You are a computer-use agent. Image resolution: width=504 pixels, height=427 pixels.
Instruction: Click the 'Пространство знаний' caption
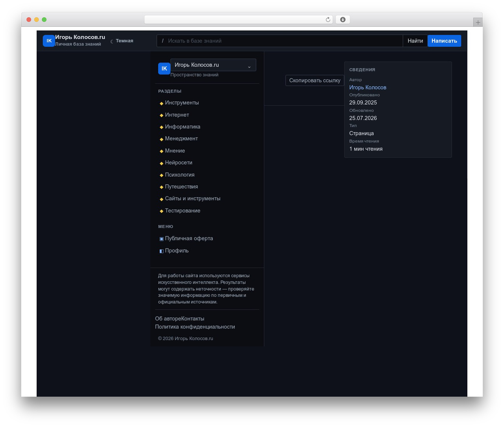(x=195, y=75)
